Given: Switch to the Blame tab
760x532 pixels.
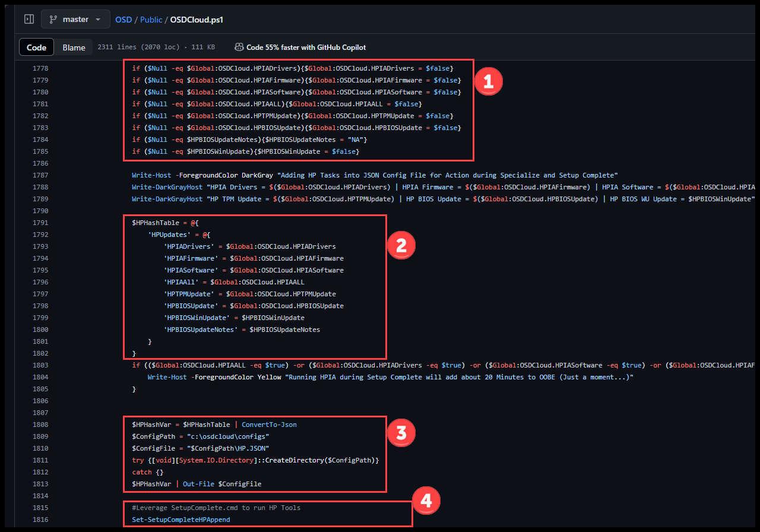Looking at the screenshot, I should (x=73, y=47).
